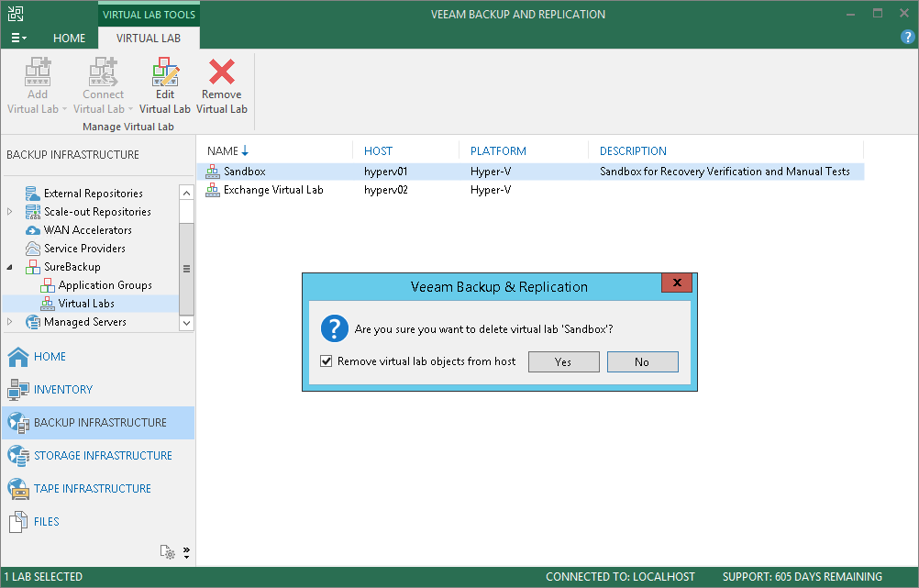This screenshot has height=588, width=919.
Task: Cancel deletion with the No button
Action: 642,361
